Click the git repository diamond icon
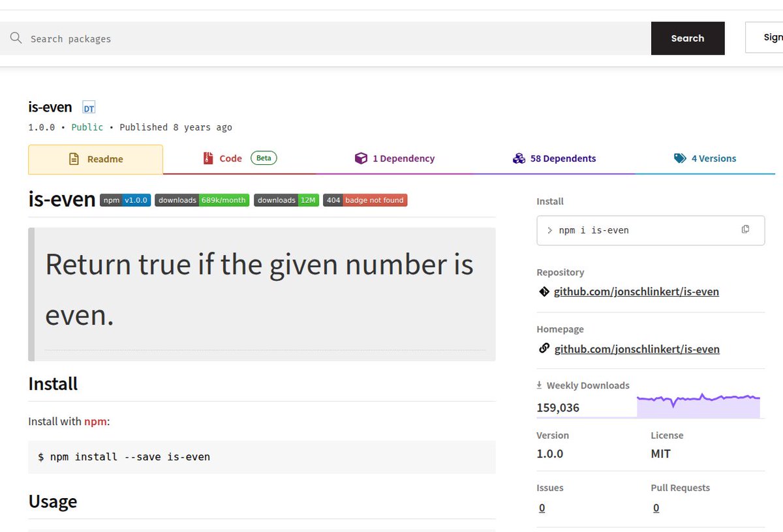The image size is (783, 532). point(544,291)
